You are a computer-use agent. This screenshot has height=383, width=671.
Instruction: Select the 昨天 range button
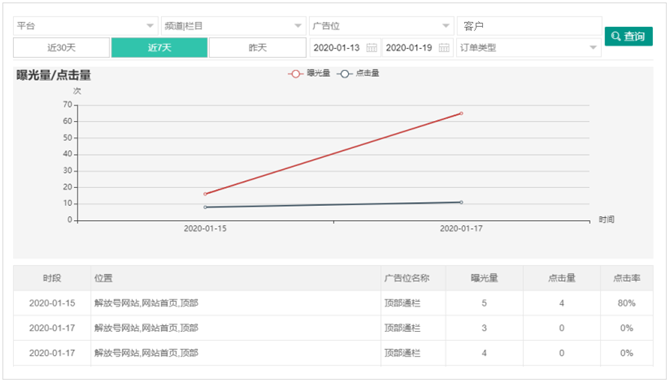(258, 48)
